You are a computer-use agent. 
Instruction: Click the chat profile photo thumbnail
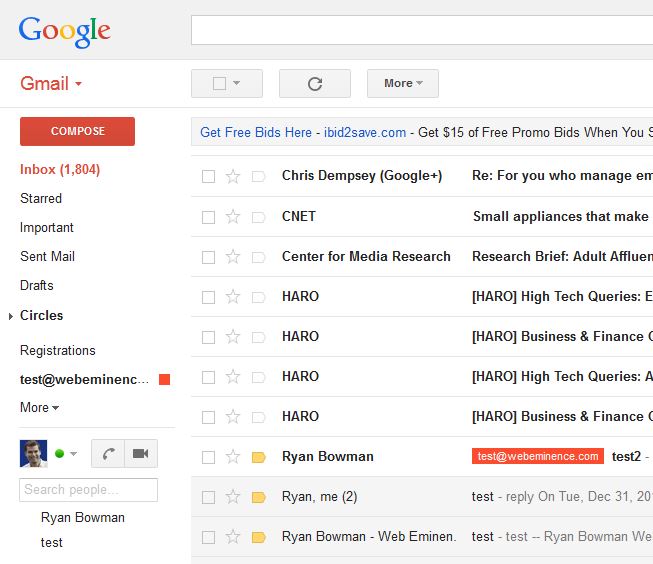(x=33, y=454)
